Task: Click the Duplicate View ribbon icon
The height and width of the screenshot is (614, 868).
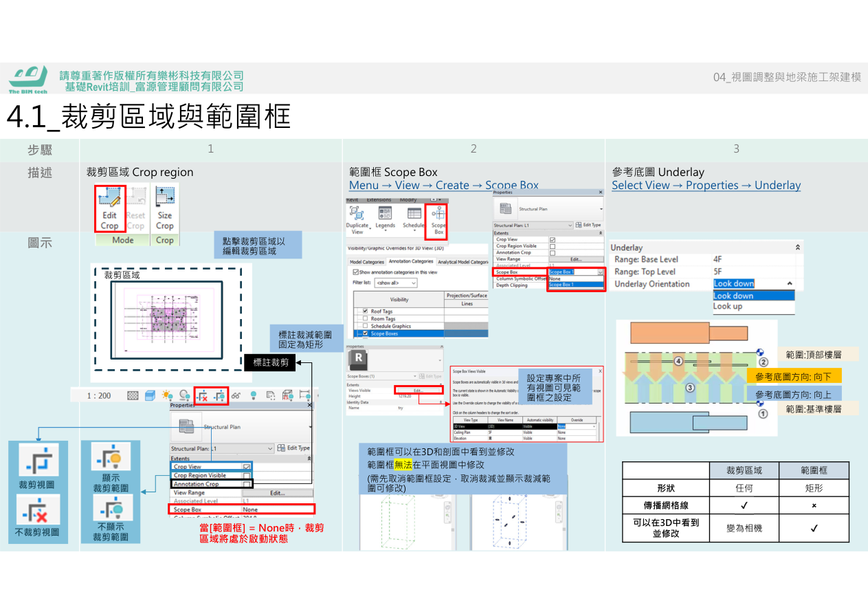Action: click(357, 220)
